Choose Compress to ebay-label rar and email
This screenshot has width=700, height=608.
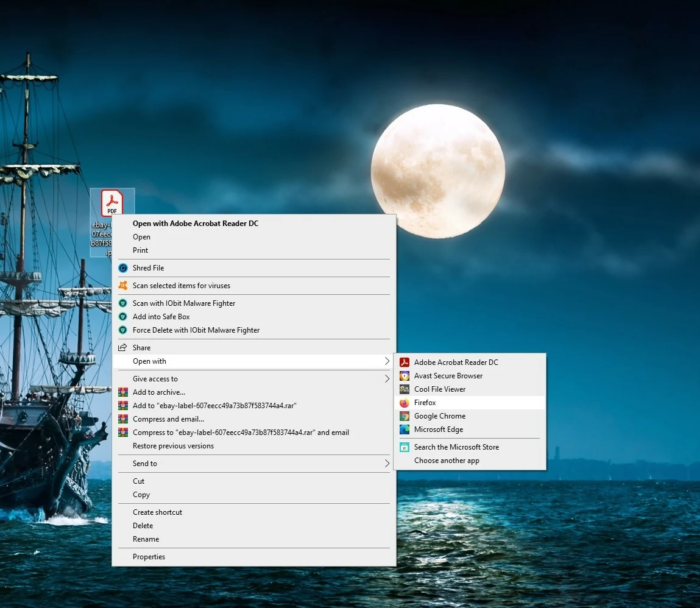click(254, 432)
